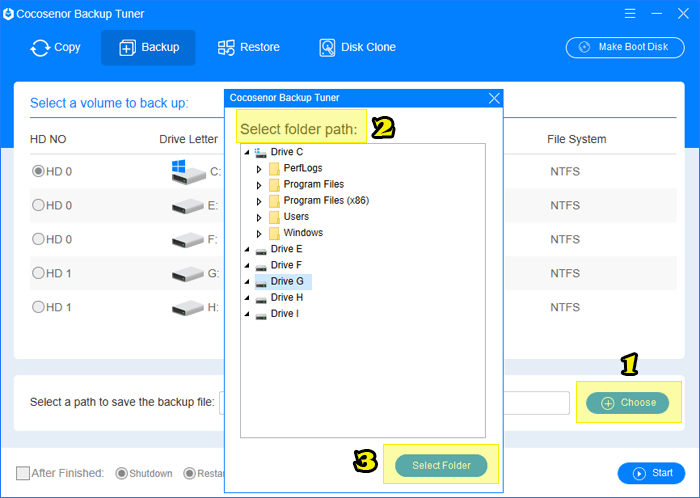Click the Make Boot Disk button
Image resolution: width=700 pixels, height=498 pixels.
point(625,47)
